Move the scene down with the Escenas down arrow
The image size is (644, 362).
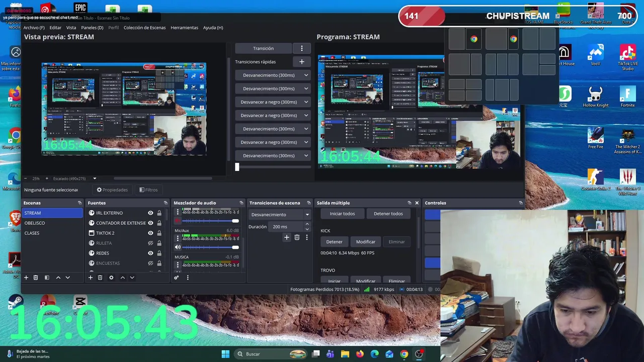coord(68,278)
